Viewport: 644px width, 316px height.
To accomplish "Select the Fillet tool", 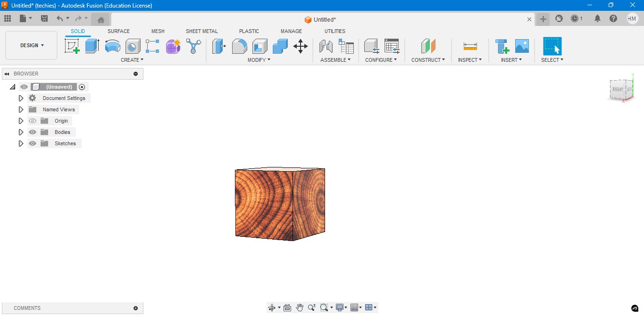I will (x=239, y=46).
